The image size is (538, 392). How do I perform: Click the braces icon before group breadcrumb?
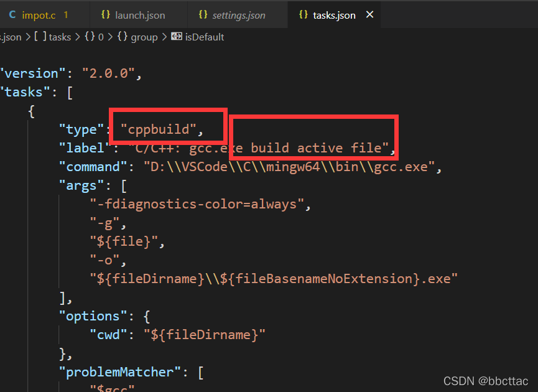[122, 36]
